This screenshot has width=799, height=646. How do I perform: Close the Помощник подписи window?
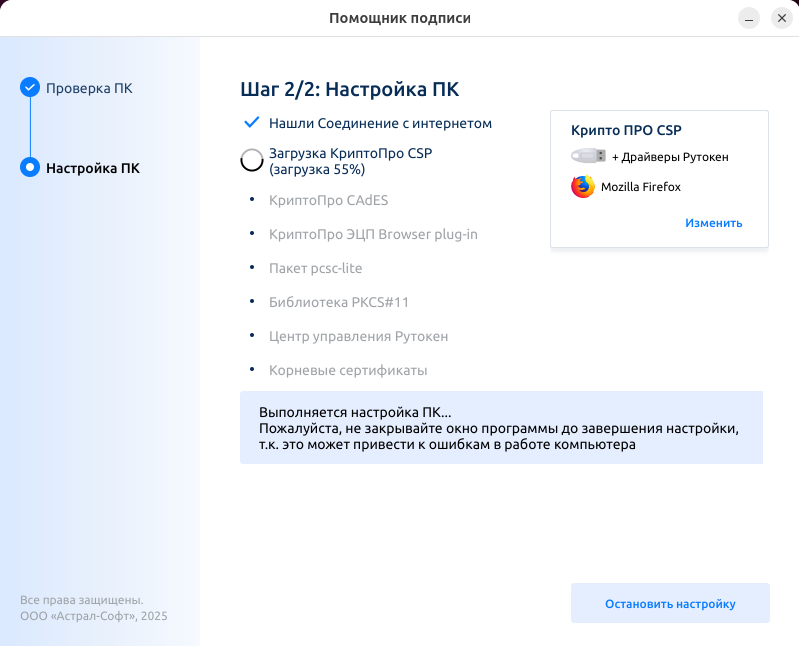coord(782,18)
